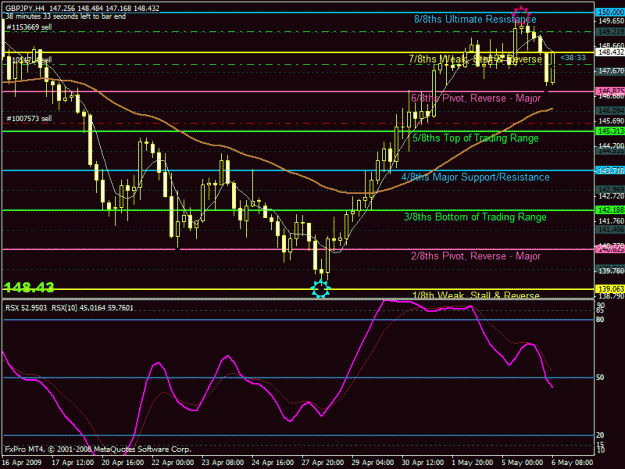The width and height of the screenshot is (625, 469).
Task: Click the RSX indicator values label
Action: pos(69,308)
